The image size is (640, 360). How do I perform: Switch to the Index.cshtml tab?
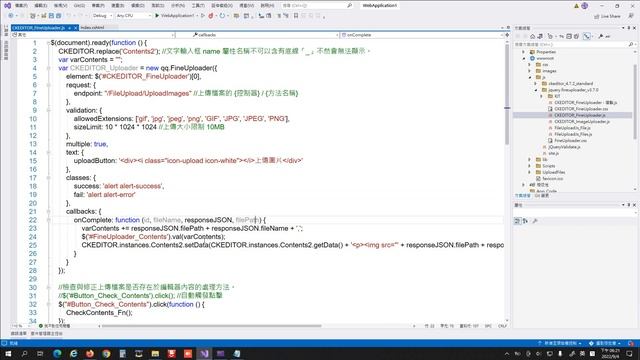point(92,28)
